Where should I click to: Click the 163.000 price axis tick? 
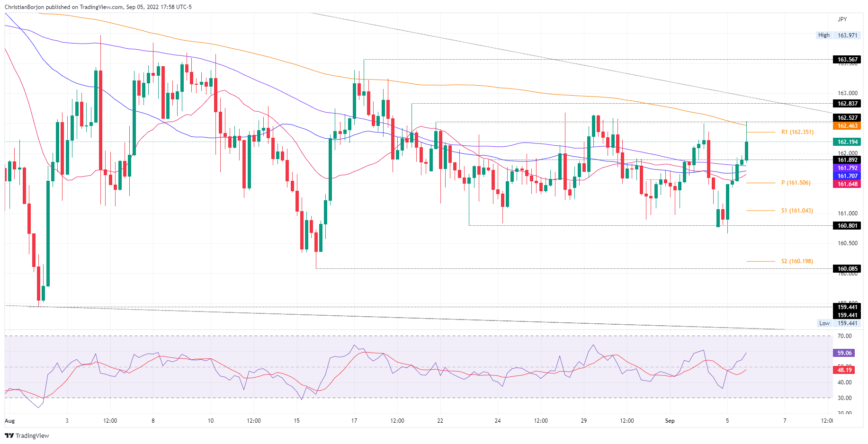847,93
